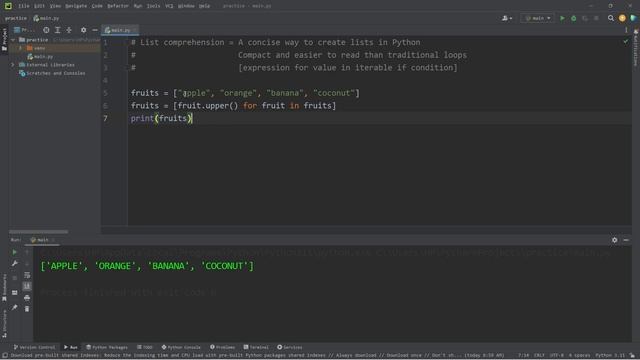Open Version Control tool window
Screen dimensions: 640x360
34,347
